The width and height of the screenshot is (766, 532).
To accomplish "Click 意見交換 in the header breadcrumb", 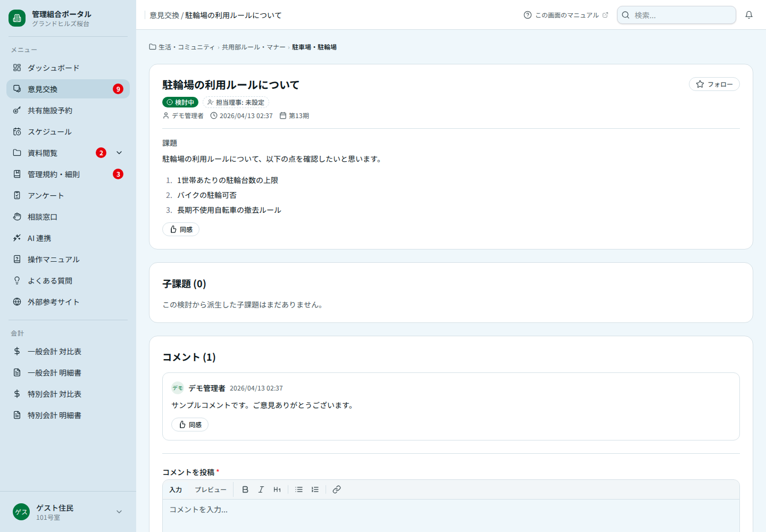I will point(164,15).
